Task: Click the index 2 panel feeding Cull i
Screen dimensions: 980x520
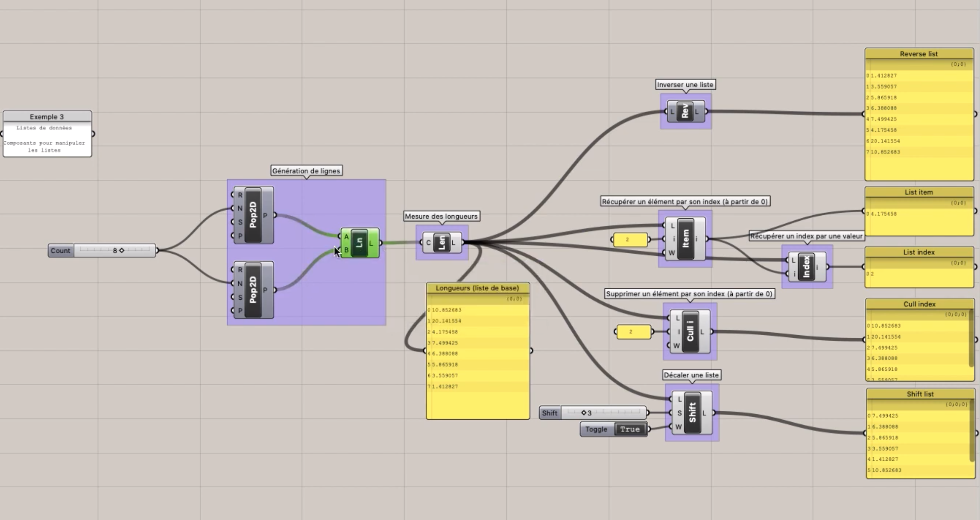Action: coord(633,331)
